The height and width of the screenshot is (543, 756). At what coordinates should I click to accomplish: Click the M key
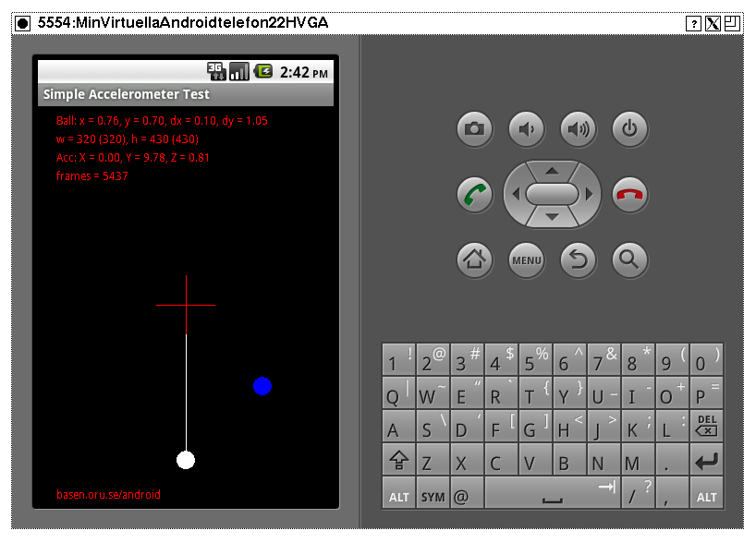[638, 460]
